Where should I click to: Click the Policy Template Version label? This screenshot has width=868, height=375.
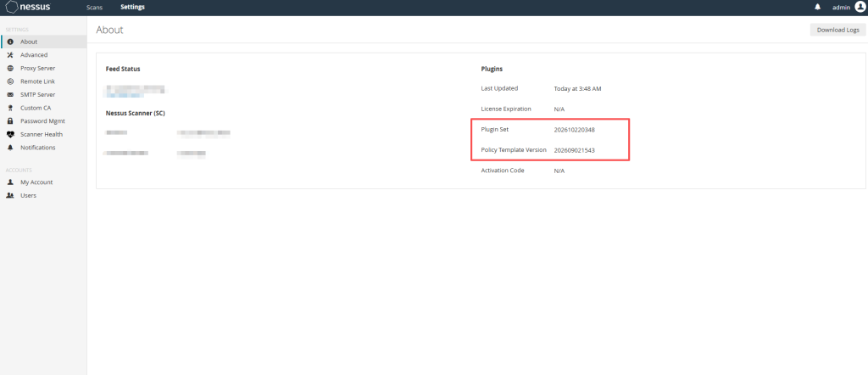(x=514, y=149)
